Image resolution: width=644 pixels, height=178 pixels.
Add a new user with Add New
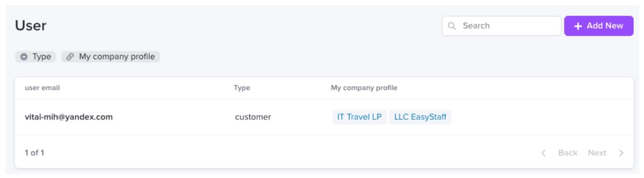click(x=599, y=26)
